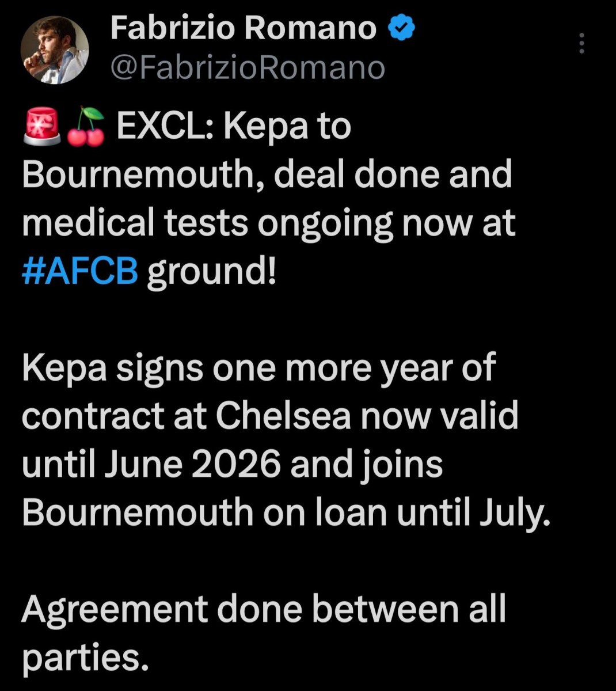Viewport: 616px width, 691px height.
Task: Open the @FabrizioRomano handle link
Action: pos(247,67)
